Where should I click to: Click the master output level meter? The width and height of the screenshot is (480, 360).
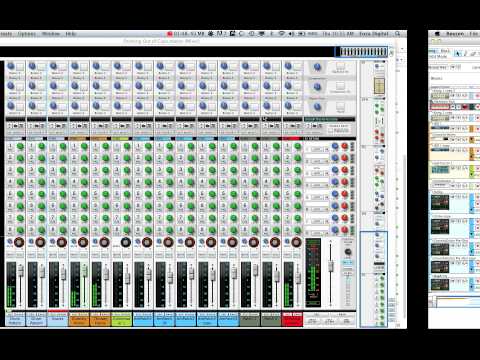(x=313, y=272)
